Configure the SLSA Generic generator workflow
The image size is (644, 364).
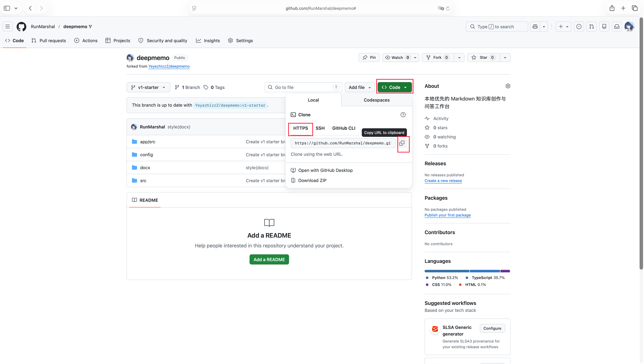coord(492,328)
